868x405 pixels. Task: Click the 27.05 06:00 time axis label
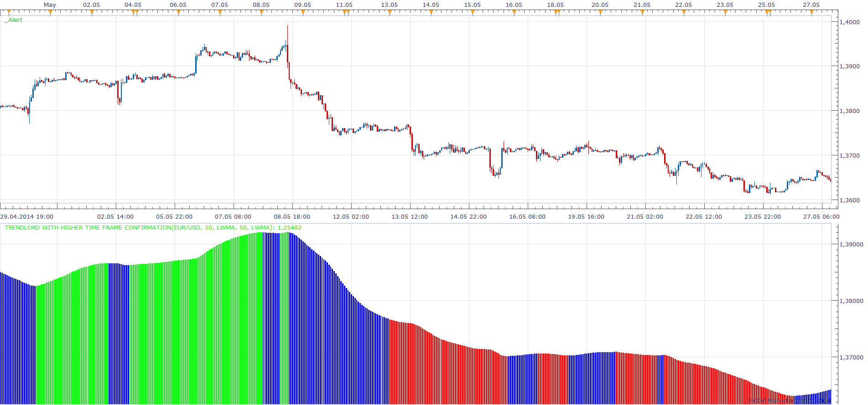click(x=821, y=217)
